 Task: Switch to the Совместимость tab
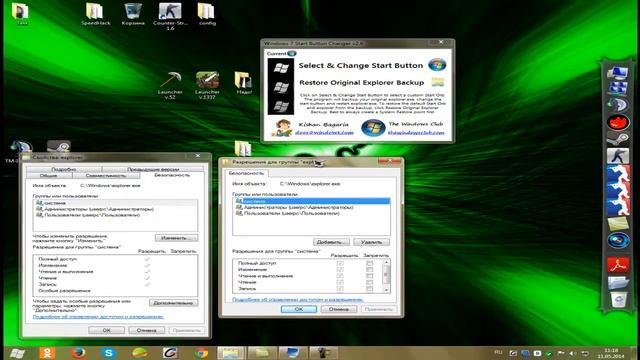coord(106,176)
